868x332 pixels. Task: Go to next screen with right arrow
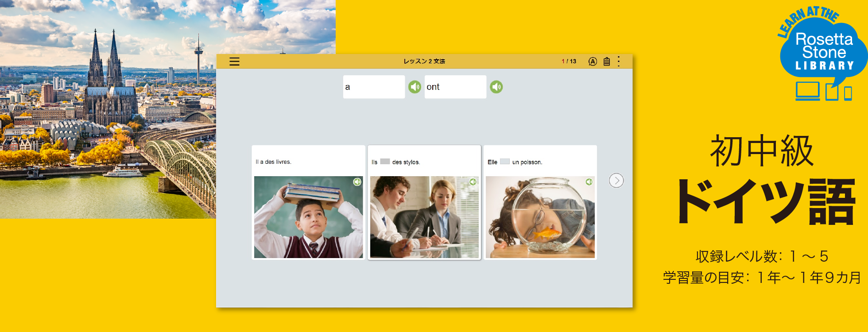tap(616, 181)
